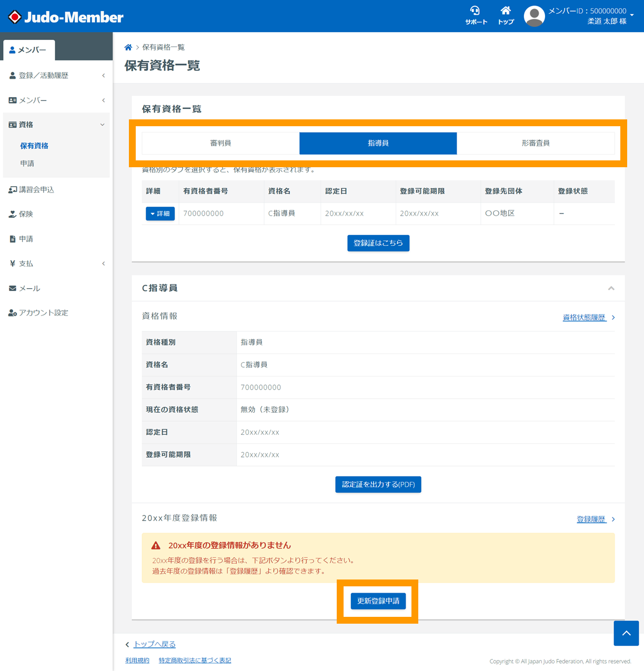Click the 保険 icon
Image resolution: width=644 pixels, height=671 pixels.
(13, 214)
